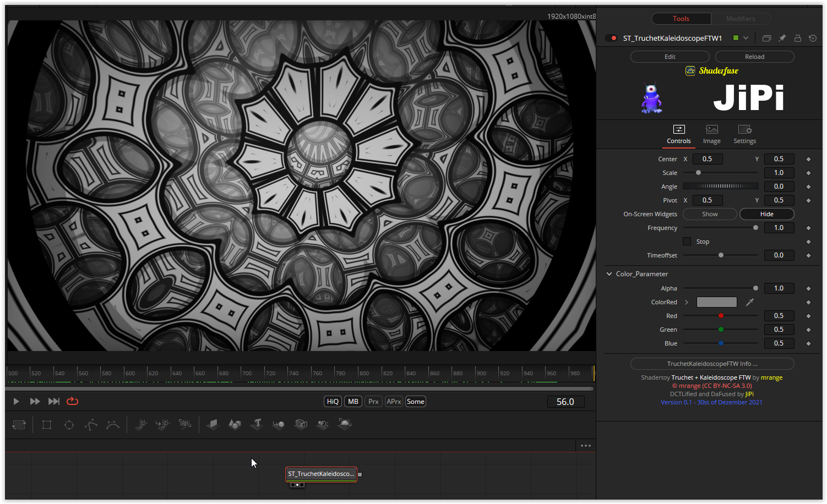Image resolution: width=827 pixels, height=504 pixels.
Task: Add the Merge 3D tool
Action: pos(279,424)
